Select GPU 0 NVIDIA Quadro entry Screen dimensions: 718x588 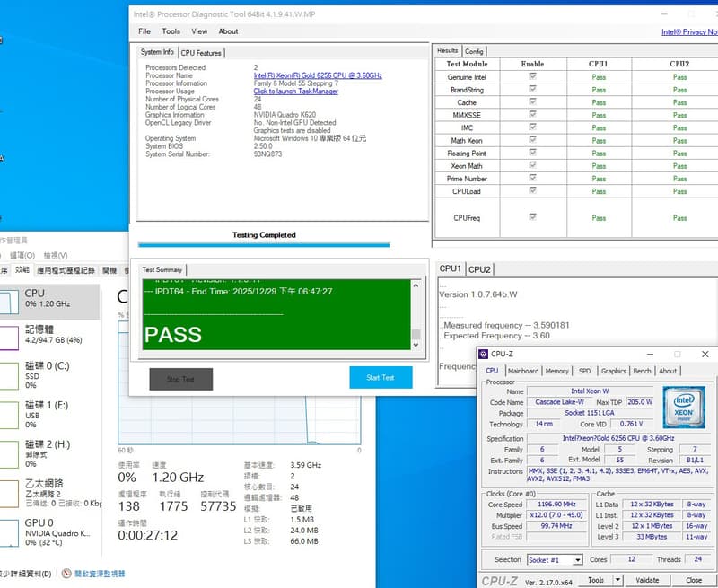50,532
